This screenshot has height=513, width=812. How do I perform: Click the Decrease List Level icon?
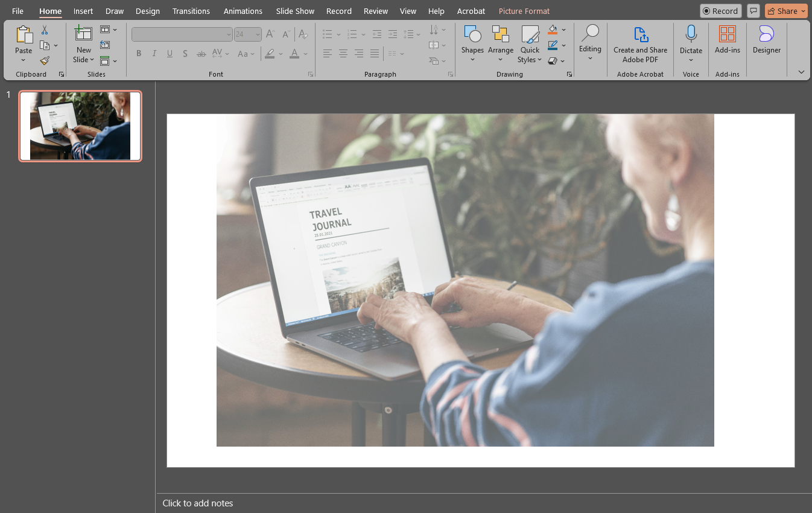[x=377, y=34]
